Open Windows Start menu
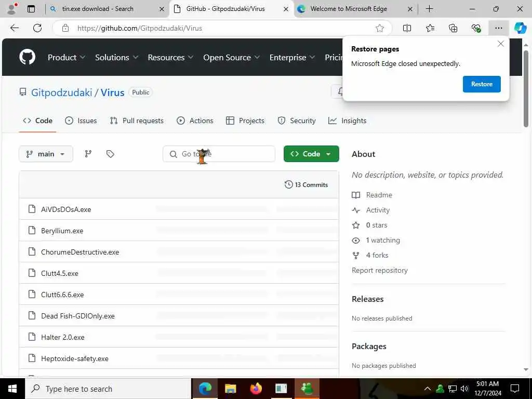Screen dimensions: 532x399 click(x=12, y=389)
